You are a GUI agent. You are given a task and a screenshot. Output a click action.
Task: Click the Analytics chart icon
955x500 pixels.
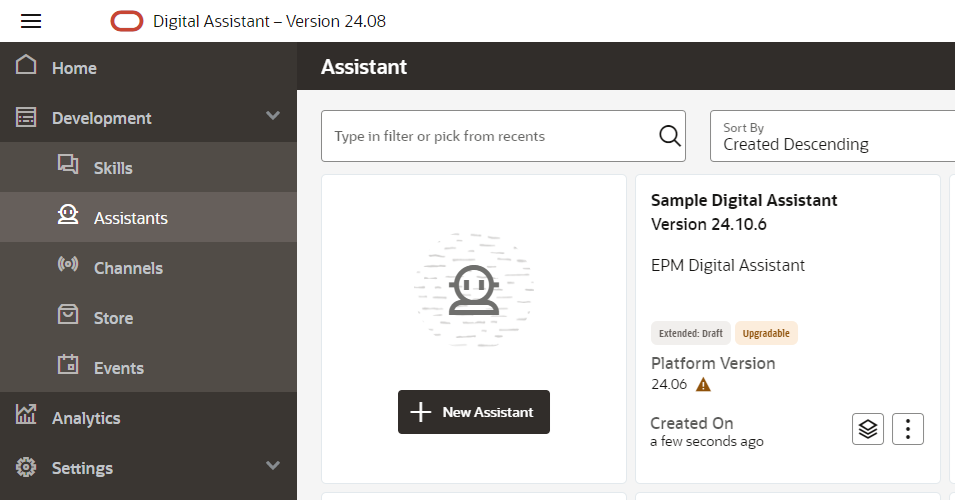click(27, 416)
